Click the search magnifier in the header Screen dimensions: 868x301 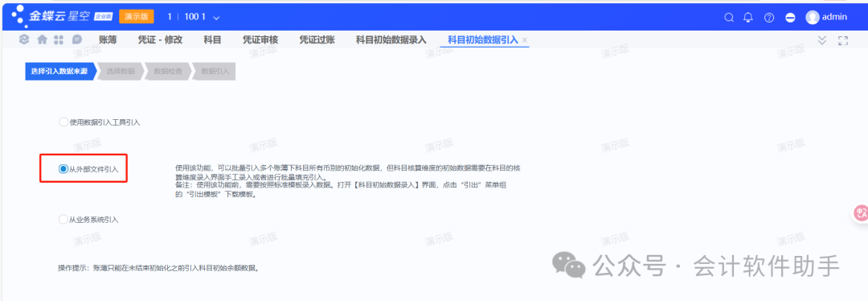pos(729,17)
